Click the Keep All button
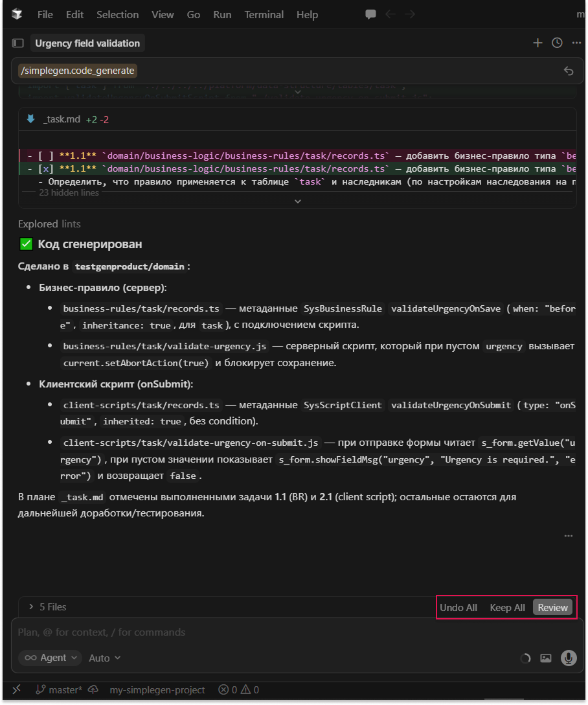This screenshot has height=705, width=588. pos(507,607)
